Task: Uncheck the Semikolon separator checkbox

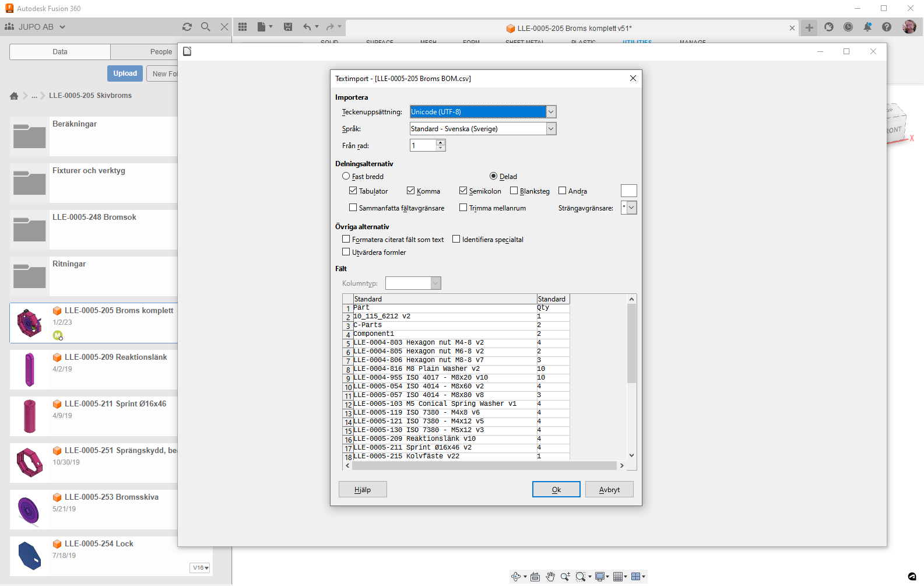Action: click(x=463, y=191)
